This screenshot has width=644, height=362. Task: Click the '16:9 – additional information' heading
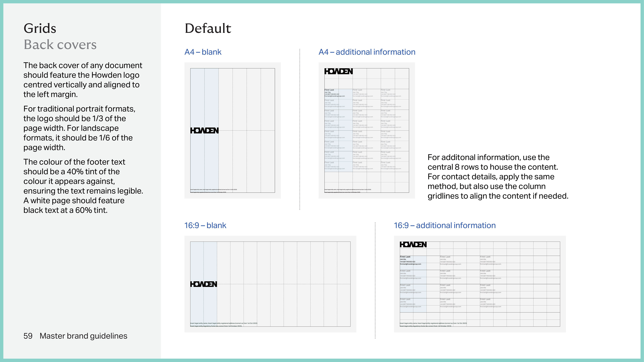tap(444, 225)
